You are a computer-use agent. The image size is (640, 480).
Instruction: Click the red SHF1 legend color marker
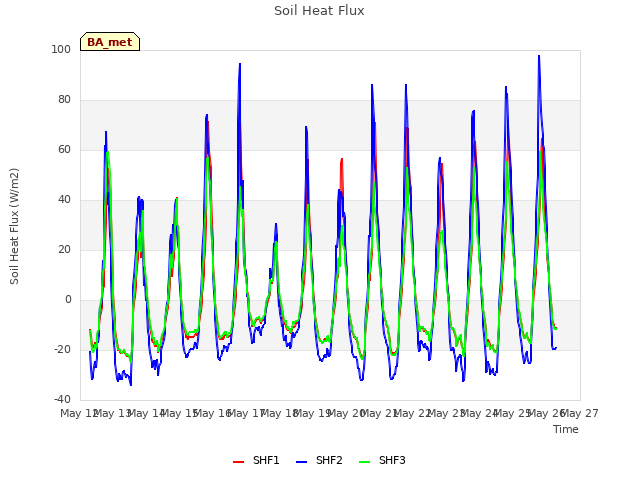click(238, 462)
